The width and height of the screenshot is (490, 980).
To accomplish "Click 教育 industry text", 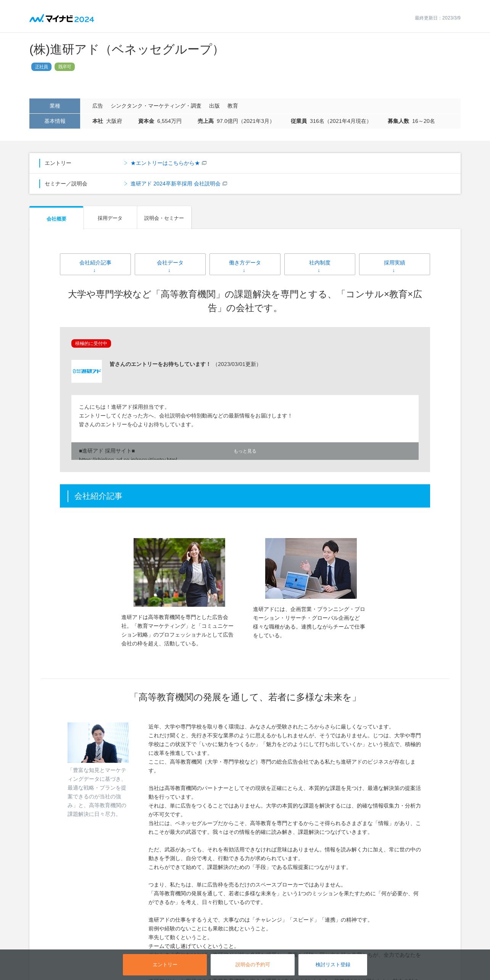I will coord(233,106).
